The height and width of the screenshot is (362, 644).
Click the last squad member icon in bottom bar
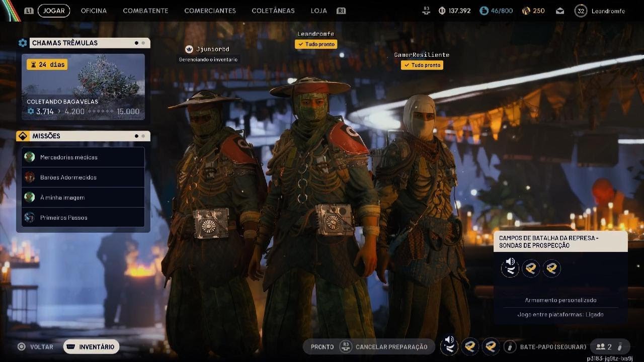tap(491, 346)
